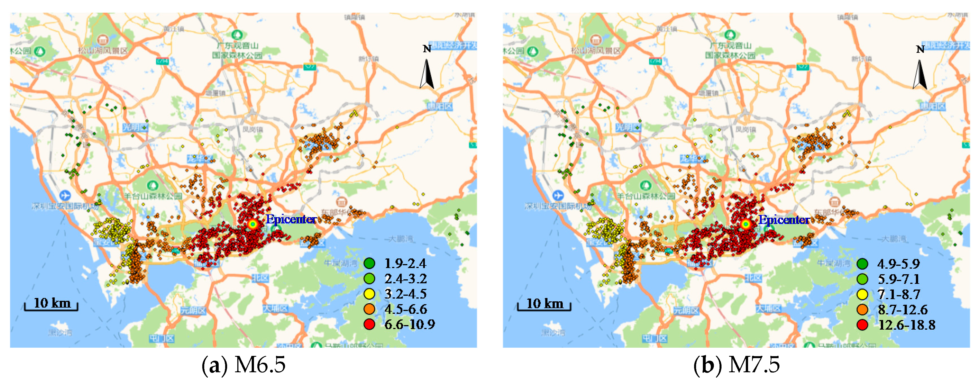The height and width of the screenshot is (383, 980).
Task: Click the red 6.6-10.9 legend swatch
Action: [370, 325]
